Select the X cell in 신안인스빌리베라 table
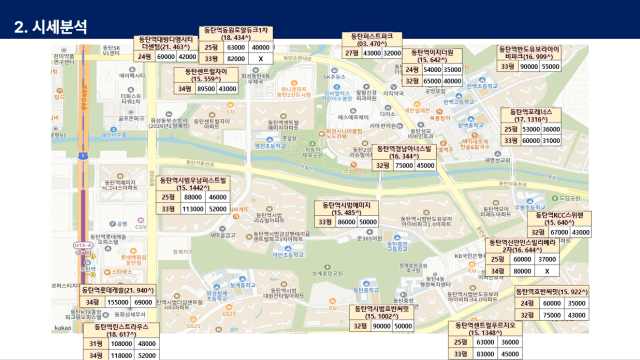Viewport: 640px width, 360px height. point(547,271)
